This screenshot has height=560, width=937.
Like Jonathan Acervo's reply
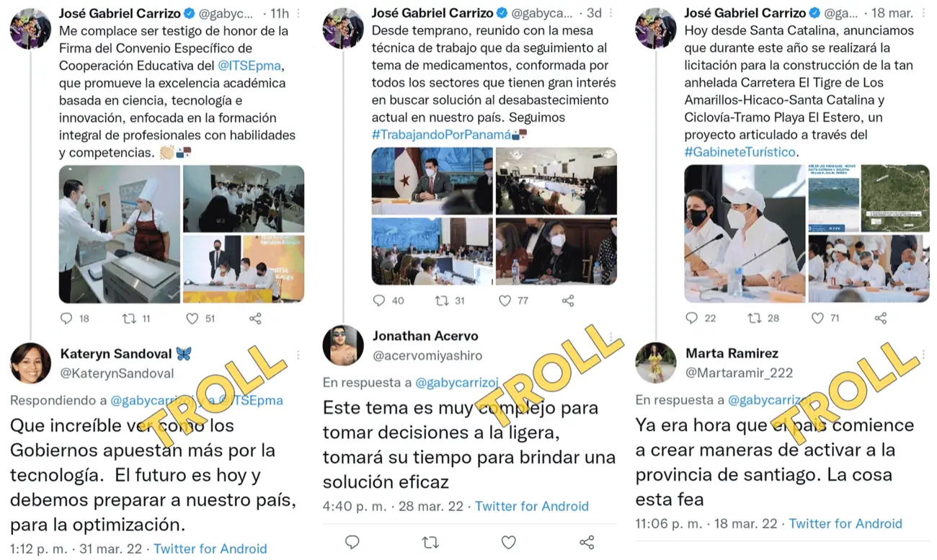tap(508, 543)
